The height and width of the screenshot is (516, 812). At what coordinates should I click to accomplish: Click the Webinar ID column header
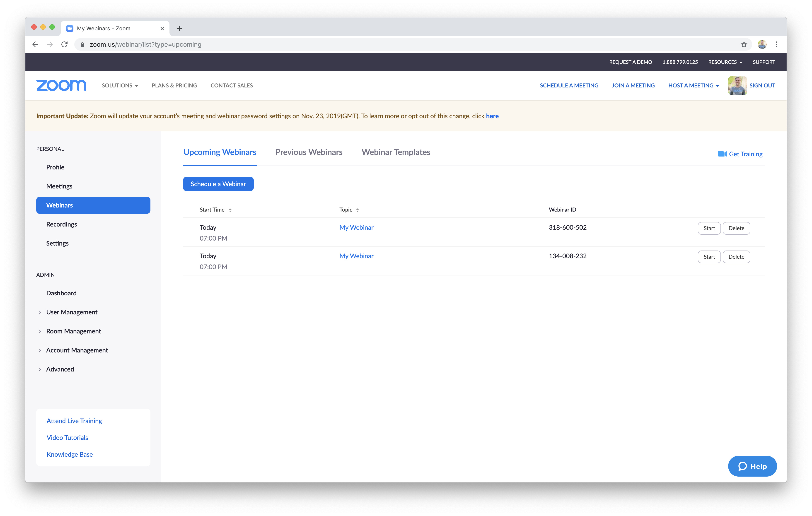[562, 210]
